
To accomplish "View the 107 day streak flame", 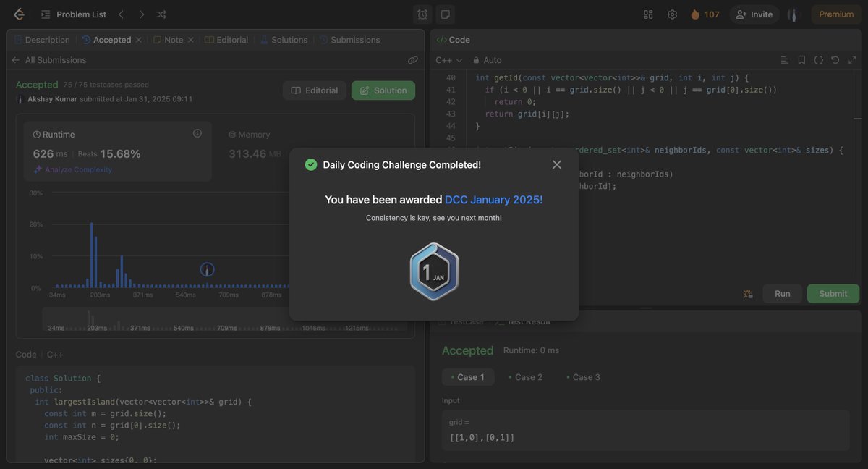I will tap(705, 14).
